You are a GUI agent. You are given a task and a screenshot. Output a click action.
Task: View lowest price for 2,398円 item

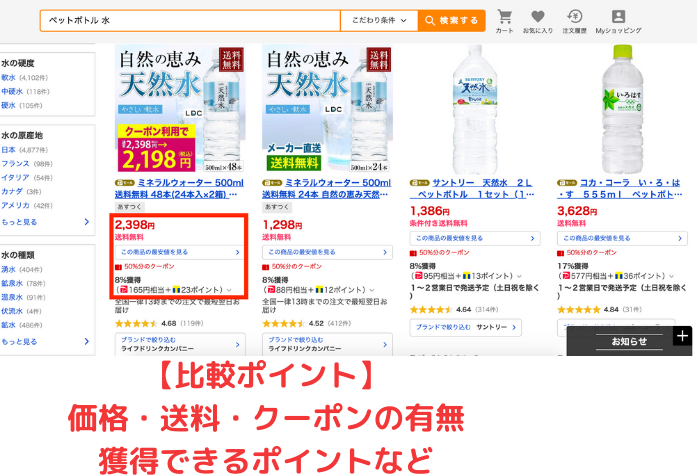pos(180,252)
